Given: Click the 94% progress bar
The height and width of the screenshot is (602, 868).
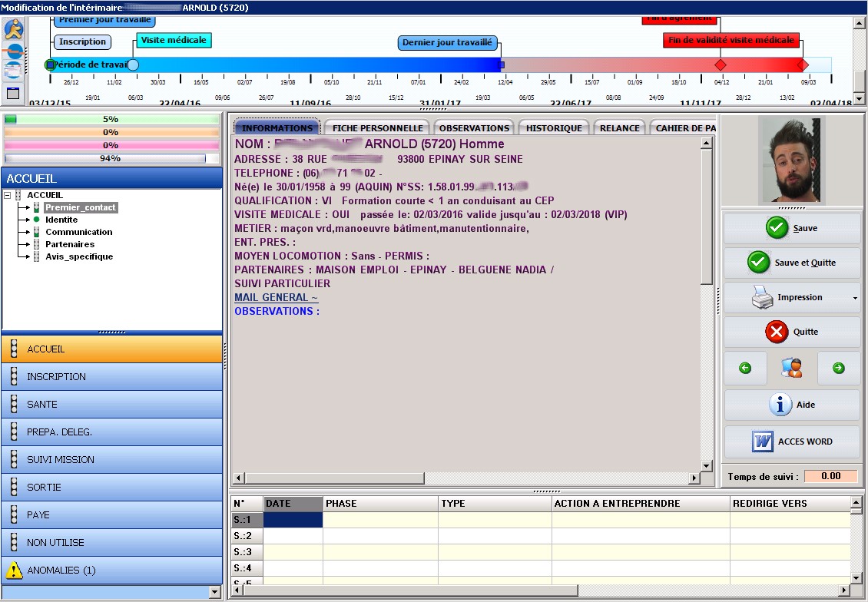Looking at the screenshot, I should pos(111,158).
